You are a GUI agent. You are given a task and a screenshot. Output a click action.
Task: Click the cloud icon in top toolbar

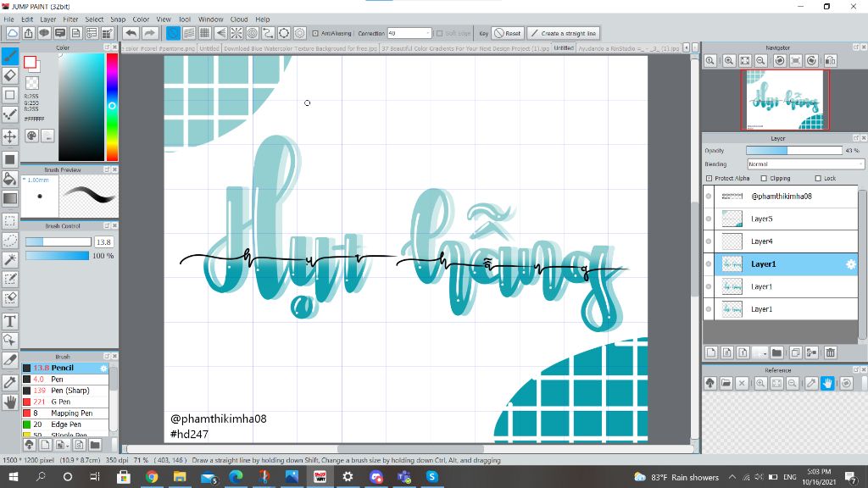pos(12,33)
